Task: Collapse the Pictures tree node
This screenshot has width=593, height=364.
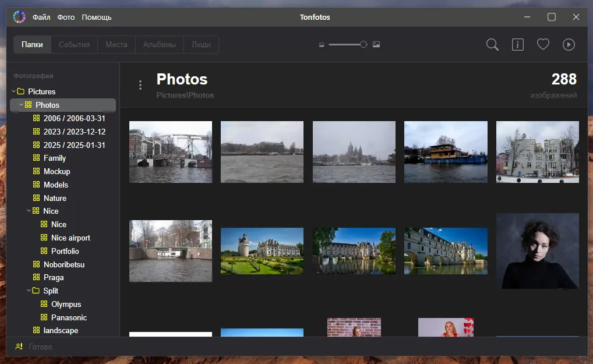Action: (x=13, y=91)
